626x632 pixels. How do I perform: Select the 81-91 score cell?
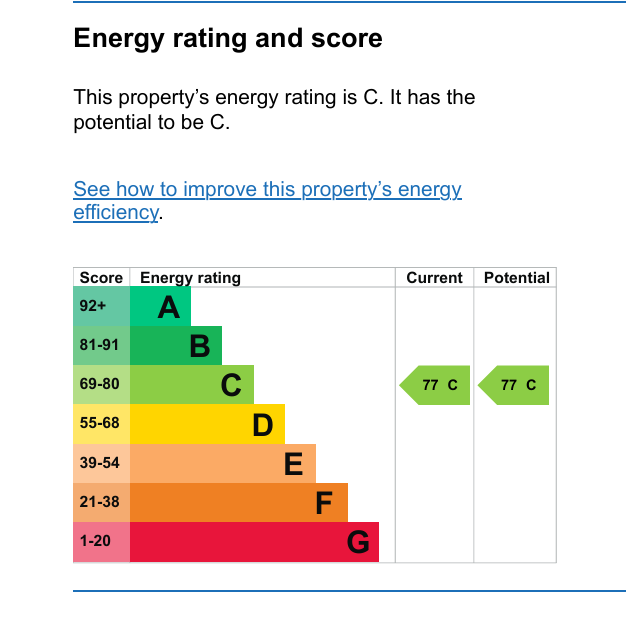click(102, 345)
